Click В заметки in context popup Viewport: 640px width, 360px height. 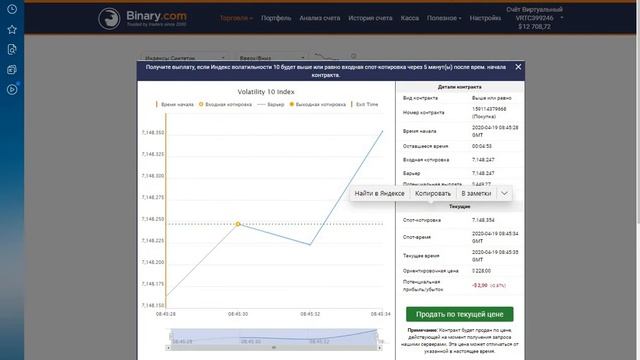click(476, 193)
